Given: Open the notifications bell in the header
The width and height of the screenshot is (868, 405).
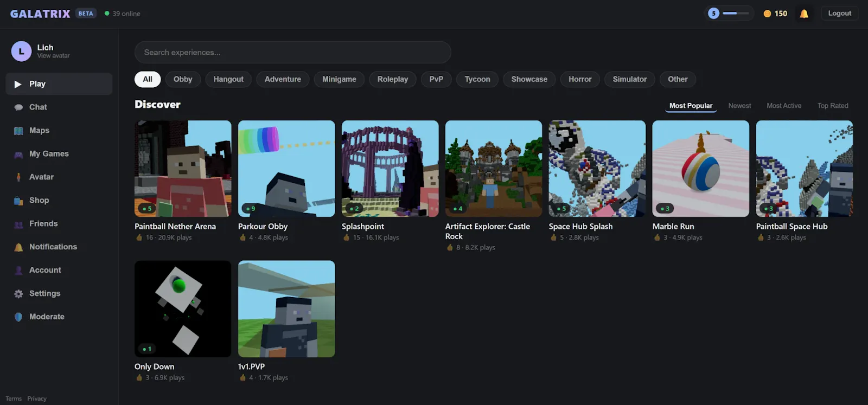Looking at the screenshot, I should click(x=804, y=14).
